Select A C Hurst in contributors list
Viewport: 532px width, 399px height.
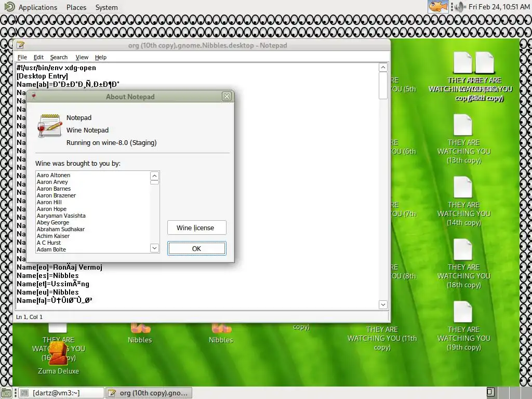point(49,243)
